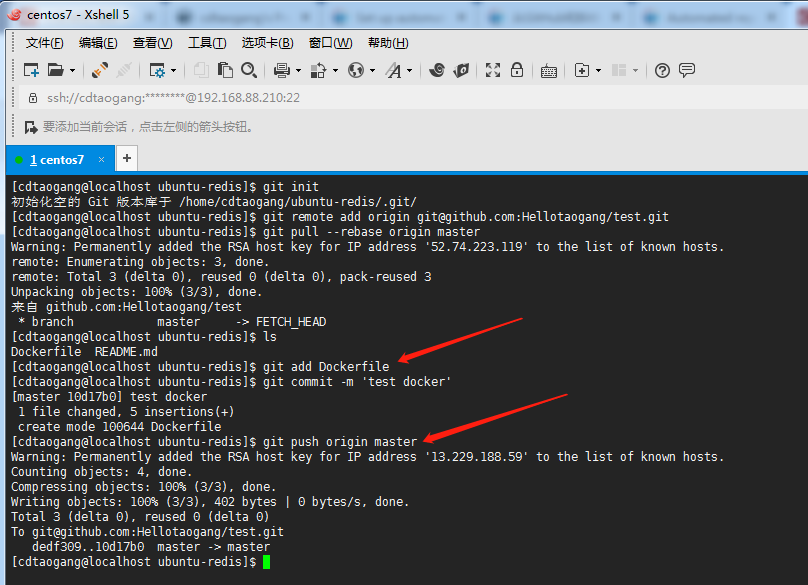Expand the Properties dropdown arrow
The image size is (808, 585).
(173, 71)
